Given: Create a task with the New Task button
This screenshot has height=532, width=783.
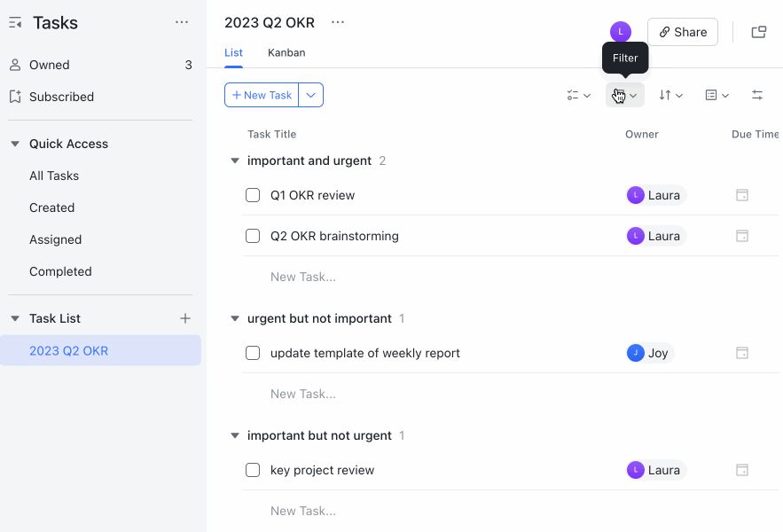Looking at the screenshot, I should click(x=261, y=95).
